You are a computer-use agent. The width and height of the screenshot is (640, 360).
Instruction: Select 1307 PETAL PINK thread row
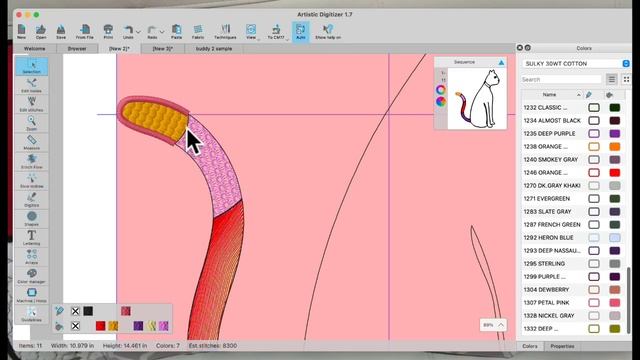point(573,302)
